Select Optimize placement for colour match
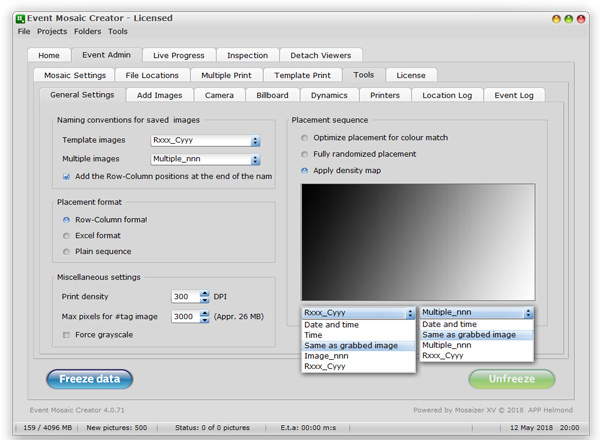Image resolution: width=600 pixels, height=440 pixels. coord(305,138)
